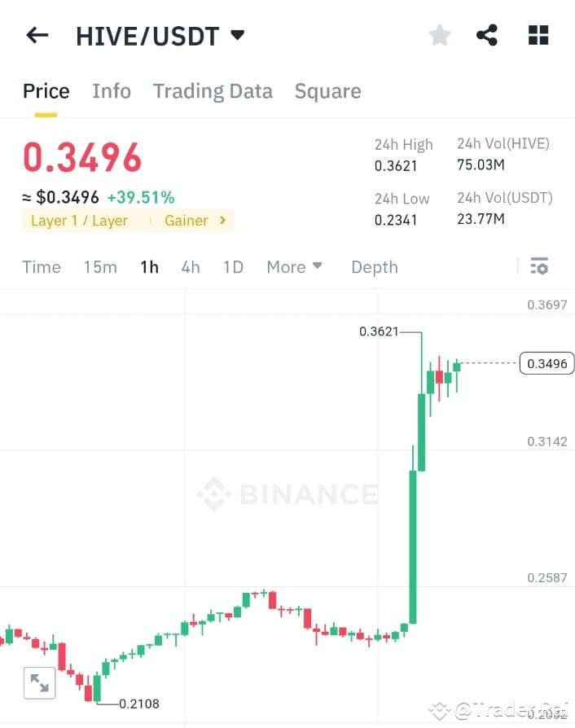Tap the back arrow to exit the chart

click(x=37, y=35)
